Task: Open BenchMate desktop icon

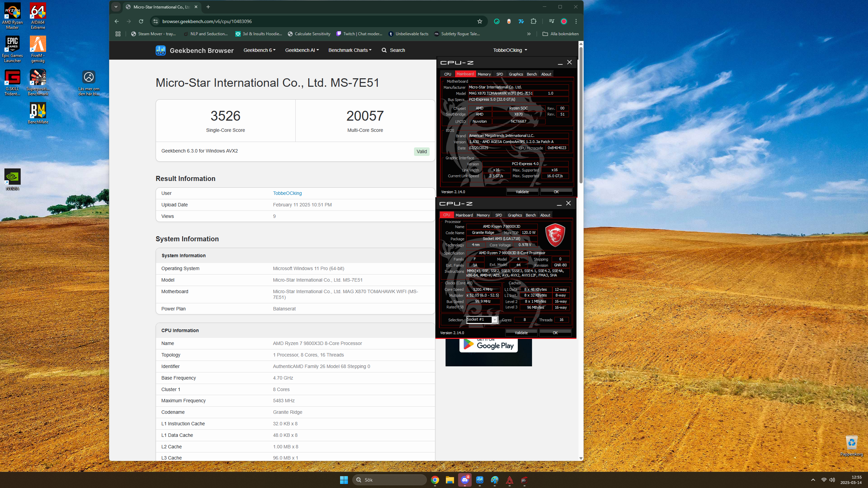Action: click(38, 113)
